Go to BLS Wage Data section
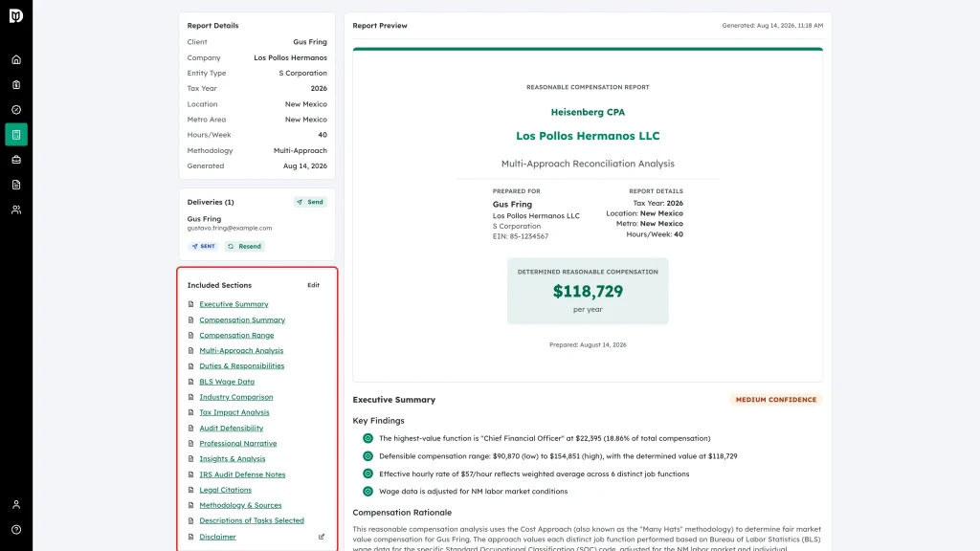The width and height of the screenshot is (980, 551). [227, 382]
